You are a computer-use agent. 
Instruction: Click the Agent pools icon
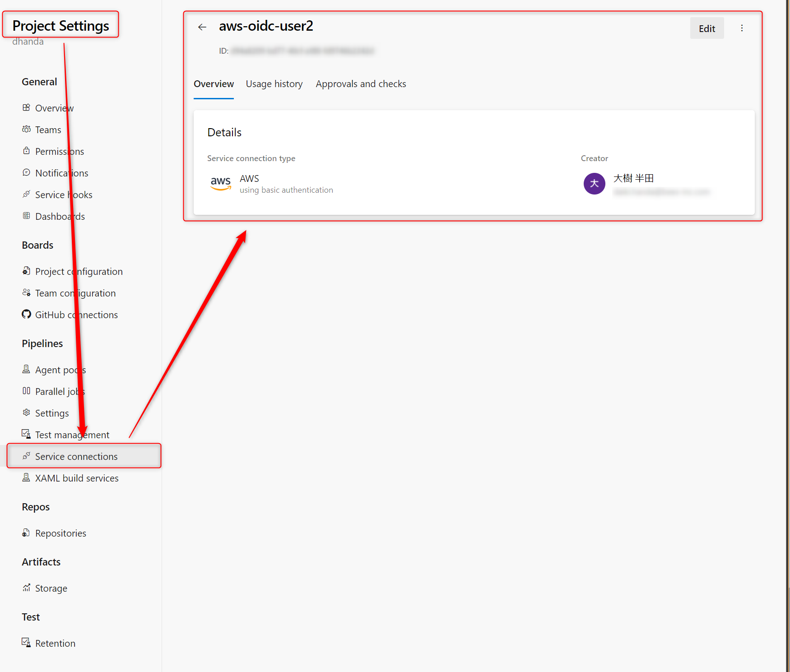(27, 370)
